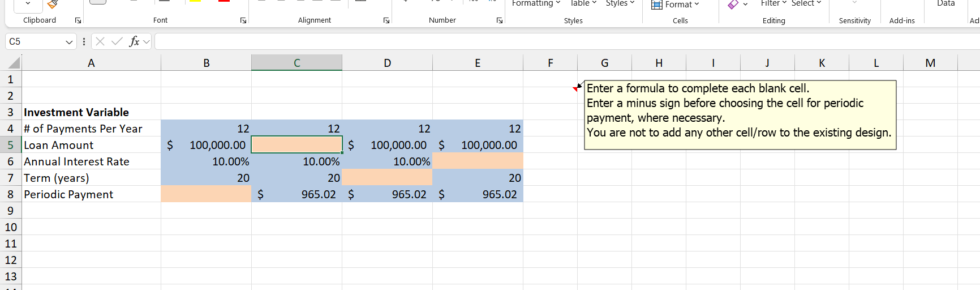
Task: Select blank orange cell E6
Action: point(478,161)
